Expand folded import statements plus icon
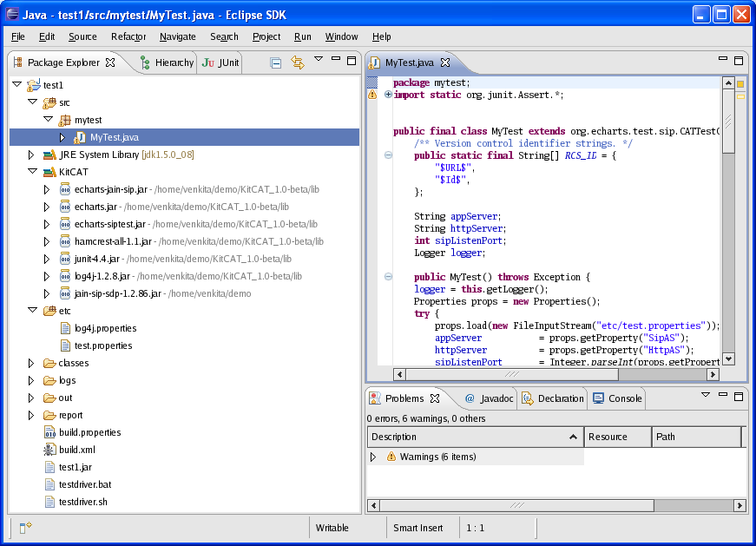 (x=388, y=95)
